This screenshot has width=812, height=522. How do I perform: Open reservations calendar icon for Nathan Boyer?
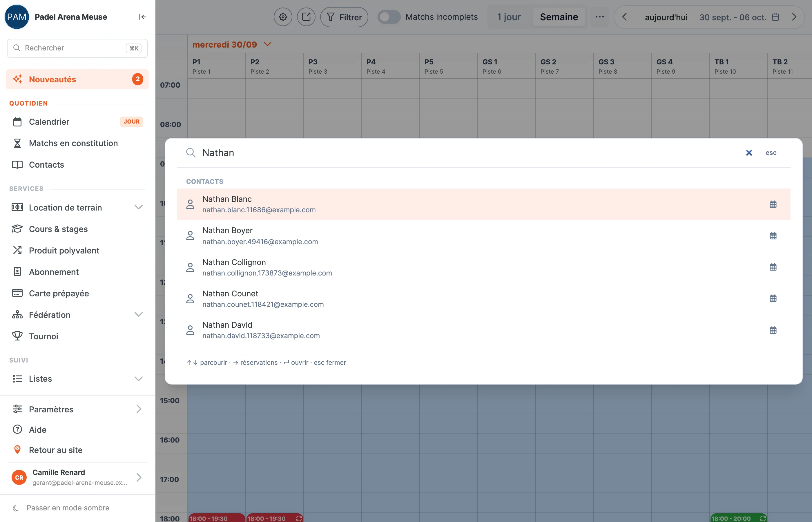pos(773,236)
